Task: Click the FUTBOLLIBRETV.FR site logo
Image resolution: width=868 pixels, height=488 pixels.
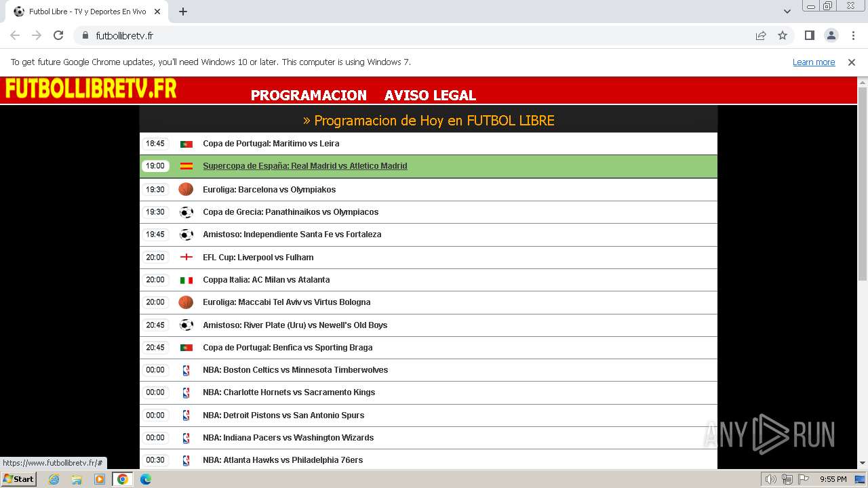Action: click(91, 89)
